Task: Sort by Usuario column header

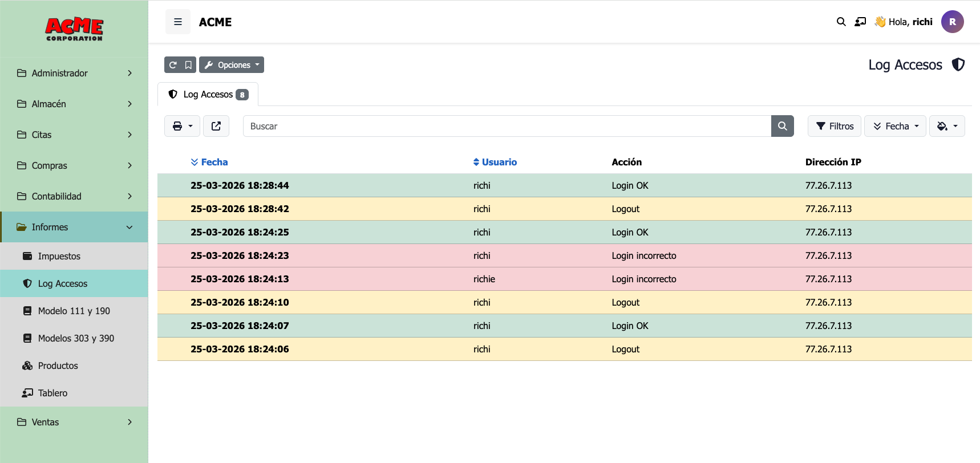Action: click(x=495, y=162)
